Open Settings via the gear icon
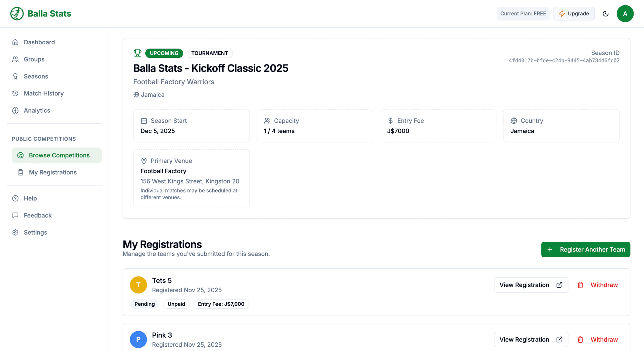The image size is (644, 351). point(15,232)
